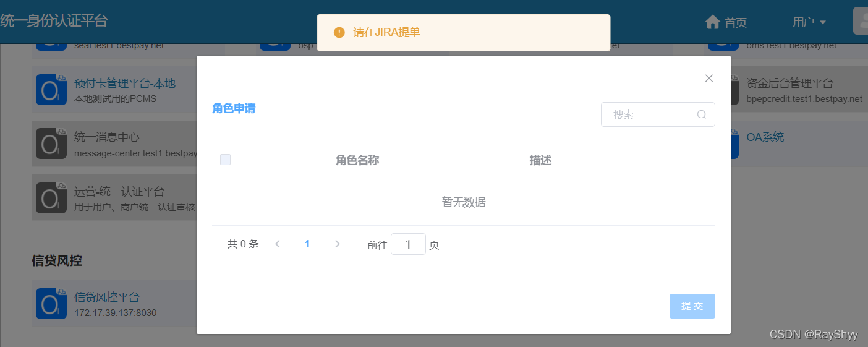Go to previous page arrow in pagination
This screenshot has width=868, height=347.
click(x=278, y=244)
